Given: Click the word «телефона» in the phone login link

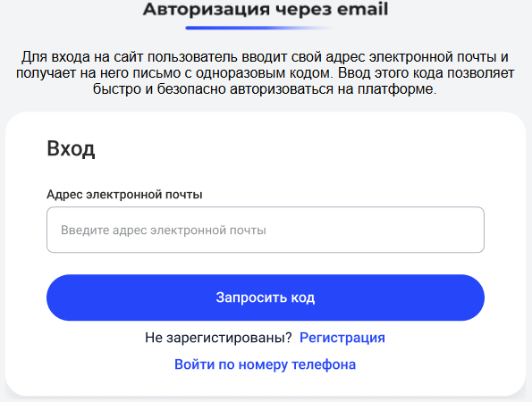Looking at the screenshot, I should click(x=324, y=364).
